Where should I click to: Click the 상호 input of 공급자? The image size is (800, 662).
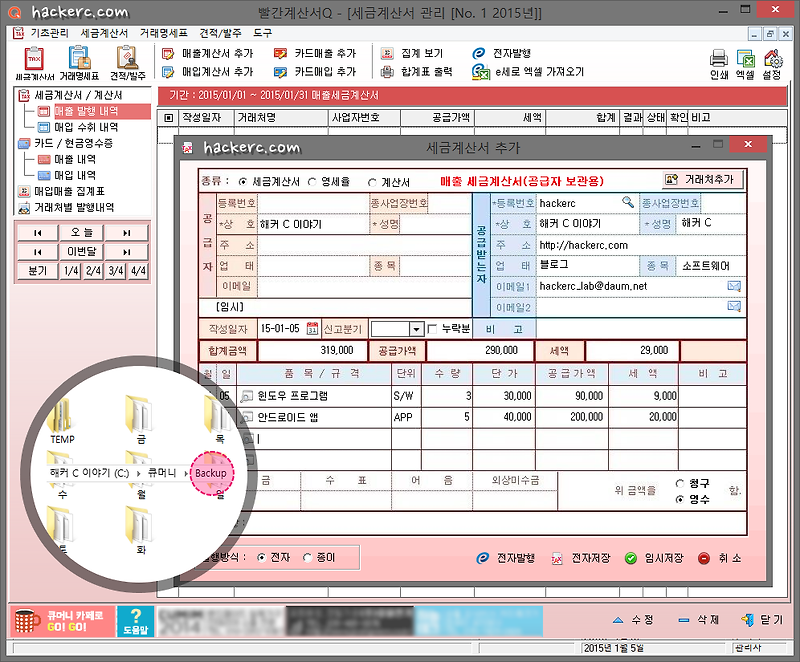click(x=314, y=224)
